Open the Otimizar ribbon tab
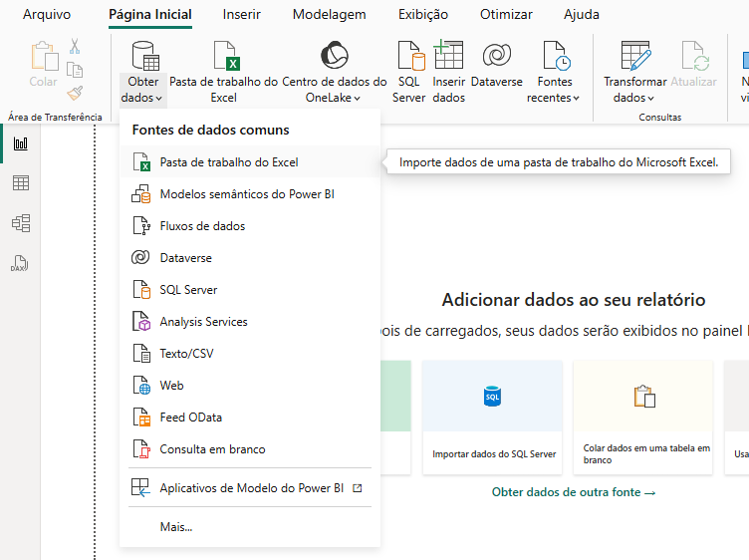This screenshot has height=560, width=749. tap(506, 14)
